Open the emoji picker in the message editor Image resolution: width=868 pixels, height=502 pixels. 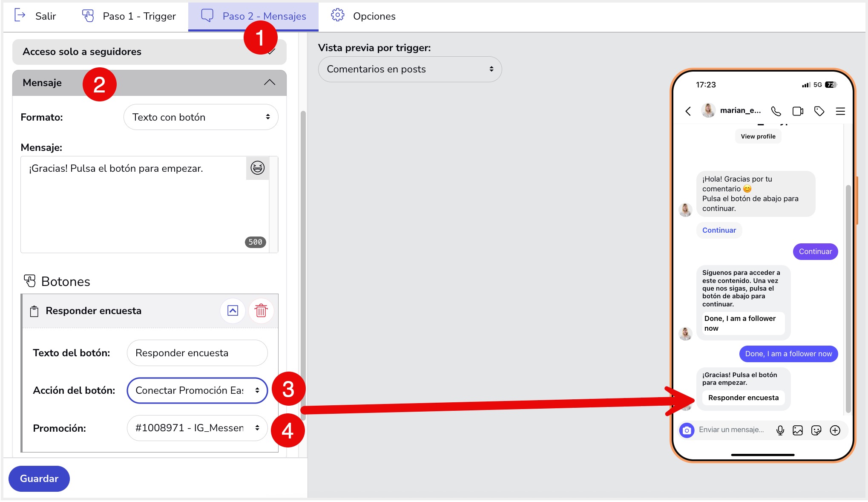pos(257,168)
